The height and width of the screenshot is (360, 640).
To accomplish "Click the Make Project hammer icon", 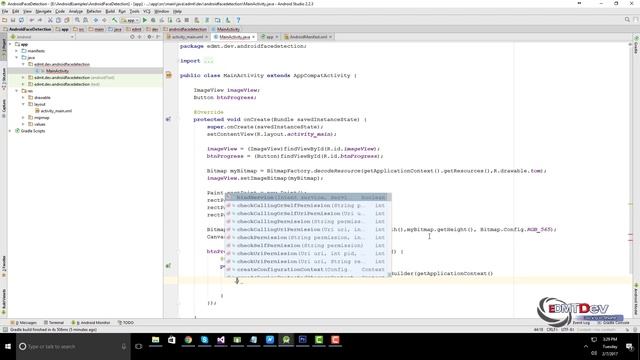I will pos(115,20).
